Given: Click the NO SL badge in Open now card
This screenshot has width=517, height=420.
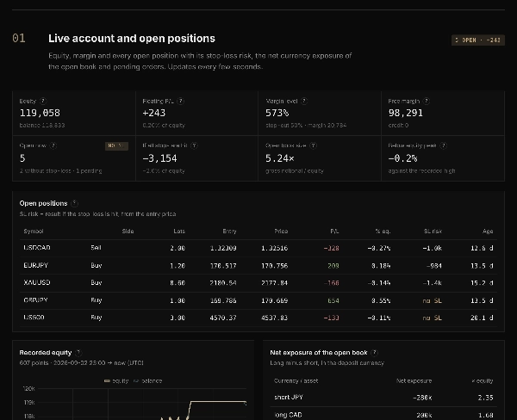Looking at the screenshot, I should click(116, 145).
